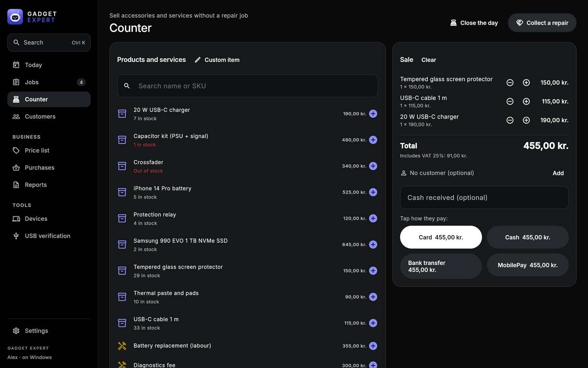This screenshot has height=368, width=588.
Task: Open Devices tool
Action: [x=49, y=219]
